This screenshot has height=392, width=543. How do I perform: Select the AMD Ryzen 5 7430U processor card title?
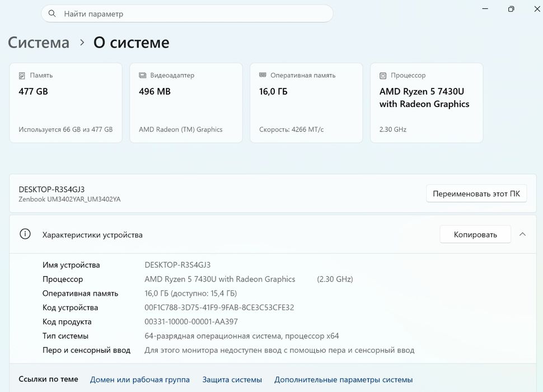coord(424,97)
